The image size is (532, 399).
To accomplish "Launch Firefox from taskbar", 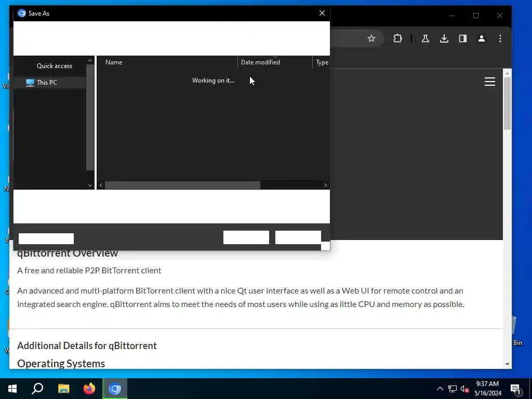I will point(89,389).
